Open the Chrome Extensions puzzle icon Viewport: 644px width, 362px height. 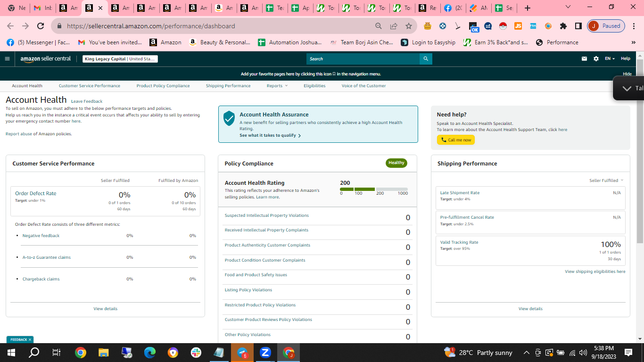point(563,26)
